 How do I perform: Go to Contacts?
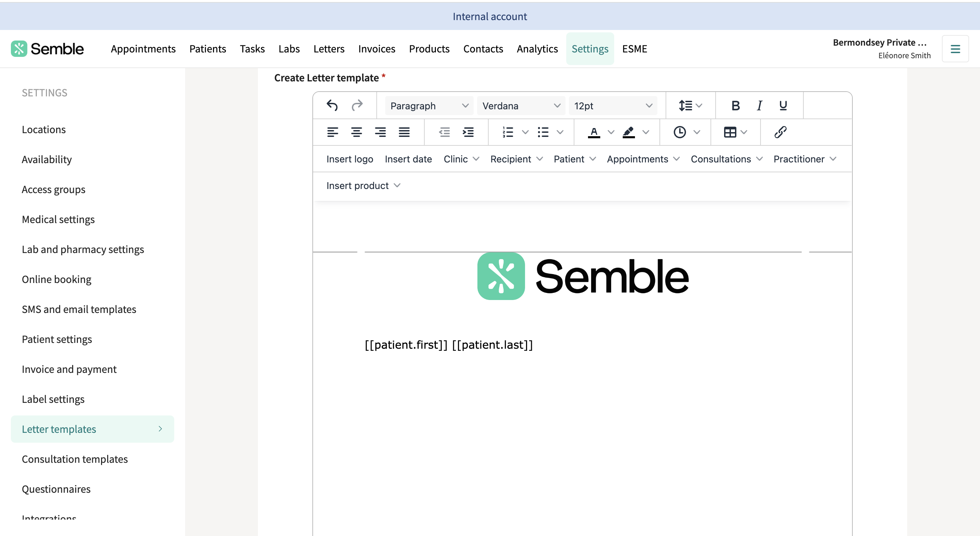(483, 49)
